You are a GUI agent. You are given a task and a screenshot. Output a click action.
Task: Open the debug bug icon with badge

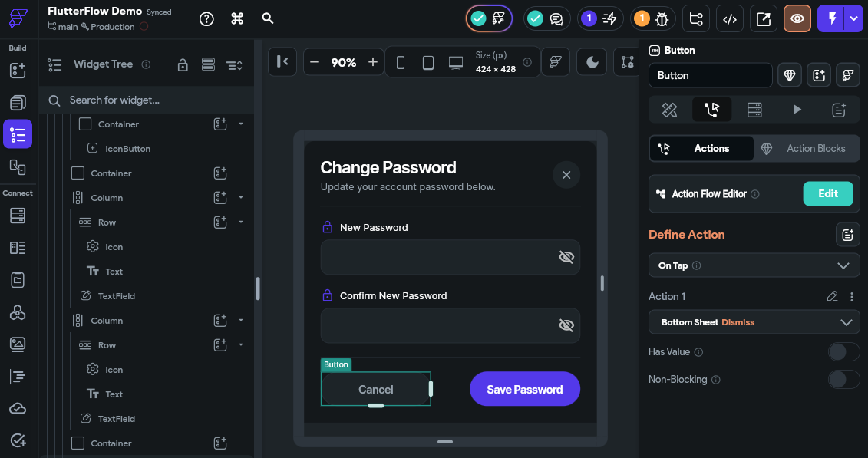(x=652, y=19)
